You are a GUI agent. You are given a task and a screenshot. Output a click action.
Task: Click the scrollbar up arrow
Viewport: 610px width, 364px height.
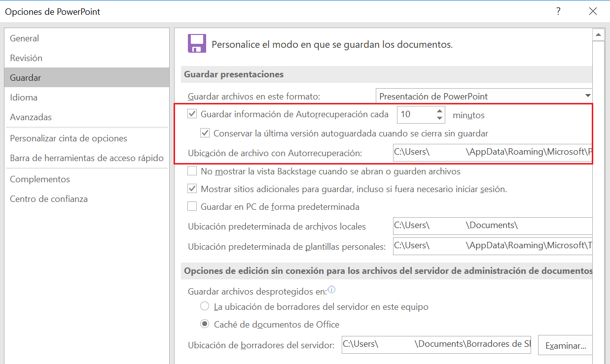tap(599, 34)
